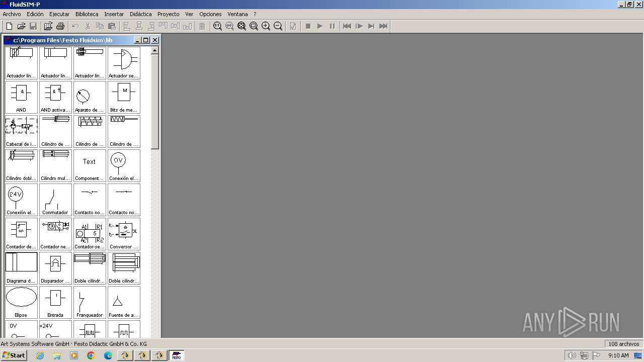This screenshot has width=644, height=362.
Task: Click the zoom 1:1 original size icon
Action: click(x=217, y=26)
